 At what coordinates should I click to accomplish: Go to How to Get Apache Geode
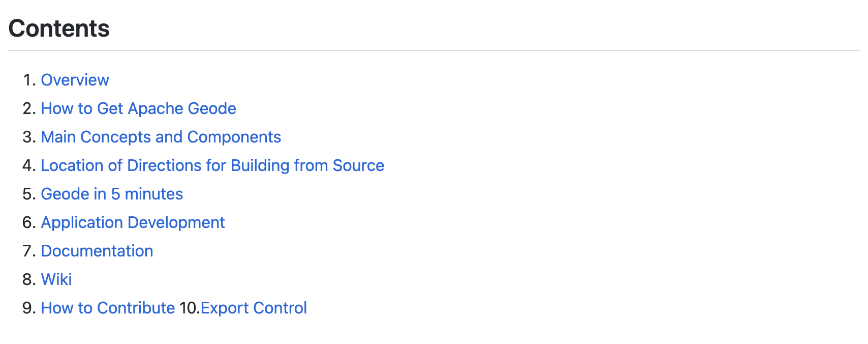pyautogui.click(x=138, y=108)
